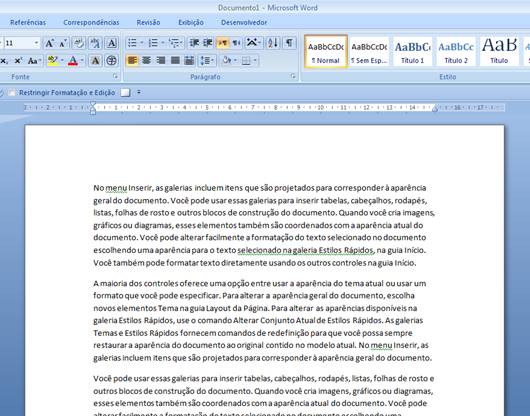This screenshot has height=416, width=530.
Task: Apply the Título style
Action: (x=499, y=52)
